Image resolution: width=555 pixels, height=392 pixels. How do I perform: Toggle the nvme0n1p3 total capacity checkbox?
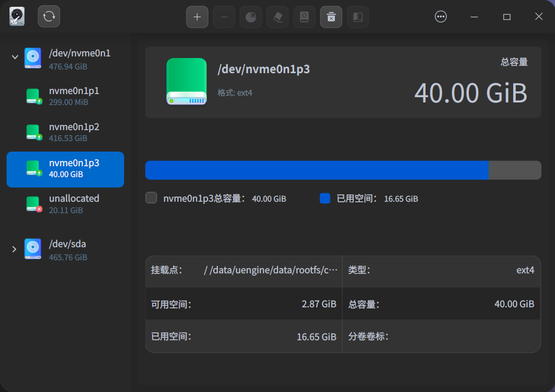point(151,198)
